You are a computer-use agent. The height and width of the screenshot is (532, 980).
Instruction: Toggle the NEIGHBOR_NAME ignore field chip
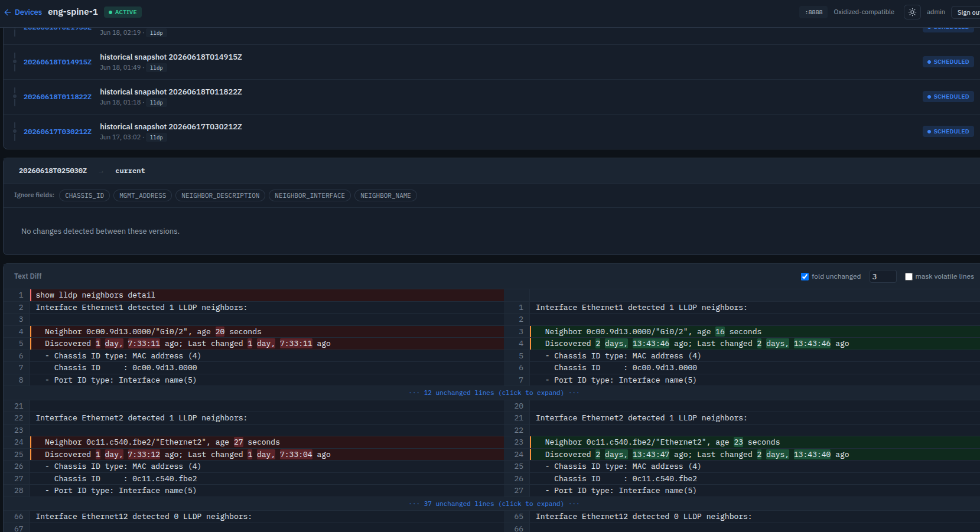point(385,195)
